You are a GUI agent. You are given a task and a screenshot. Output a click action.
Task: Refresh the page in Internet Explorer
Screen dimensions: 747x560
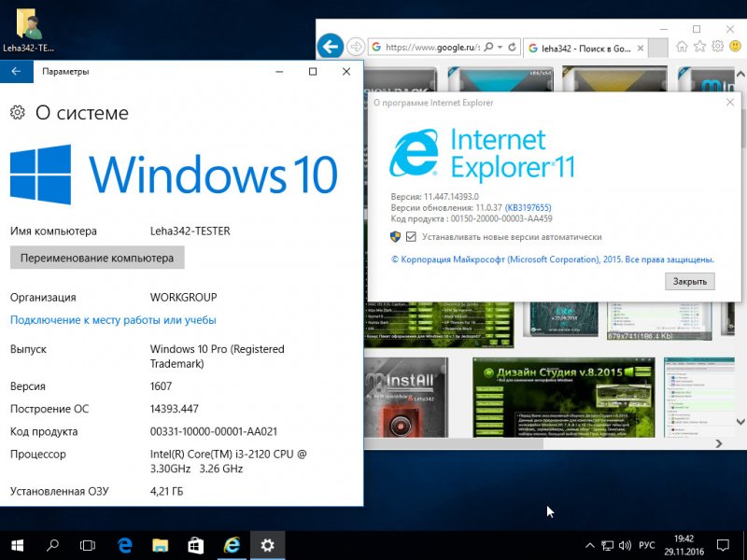pyautogui.click(x=512, y=48)
